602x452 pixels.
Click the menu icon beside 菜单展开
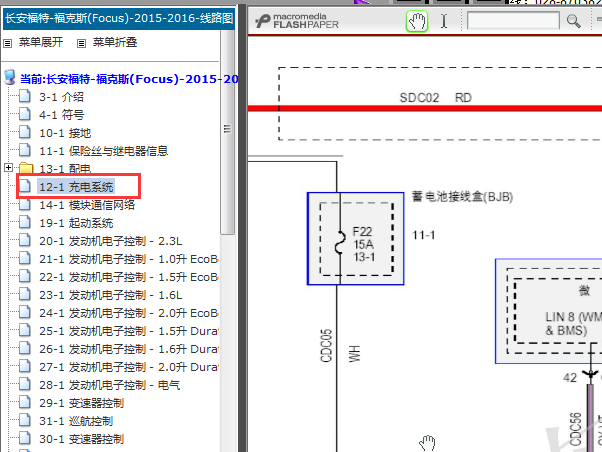click(8, 43)
